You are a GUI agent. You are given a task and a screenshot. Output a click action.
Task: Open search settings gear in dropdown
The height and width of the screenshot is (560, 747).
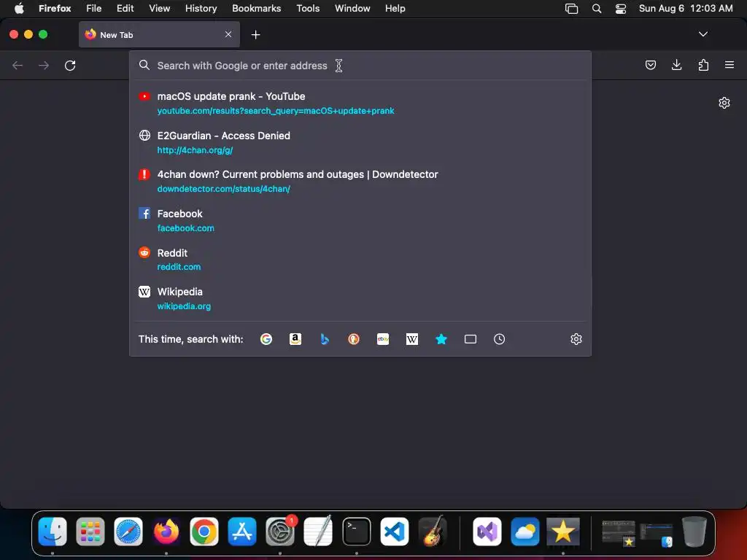(x=576, y=339)
